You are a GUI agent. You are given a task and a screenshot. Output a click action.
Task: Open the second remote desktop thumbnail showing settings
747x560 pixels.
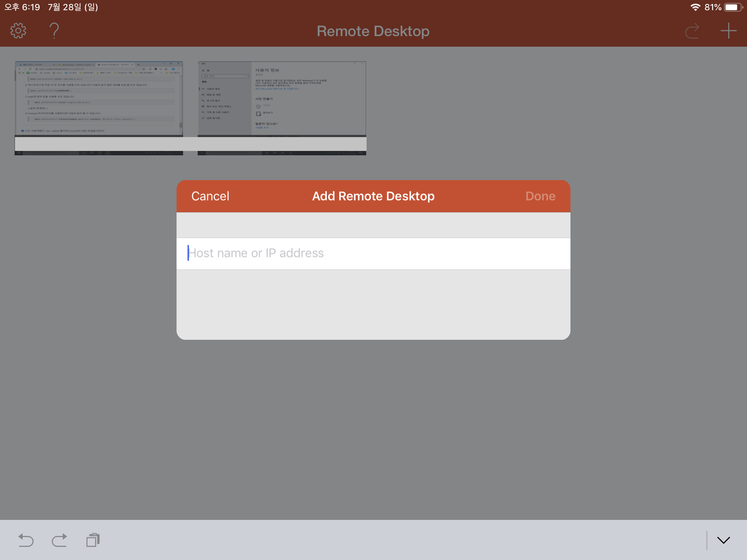282,108
